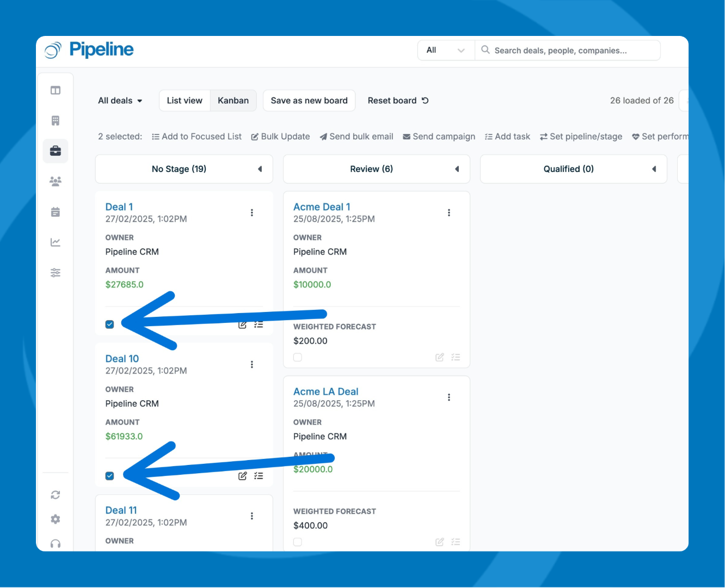
Task: Open the calendar icon in sidebar
Action: pyautogui.click(x=56, y=212)
